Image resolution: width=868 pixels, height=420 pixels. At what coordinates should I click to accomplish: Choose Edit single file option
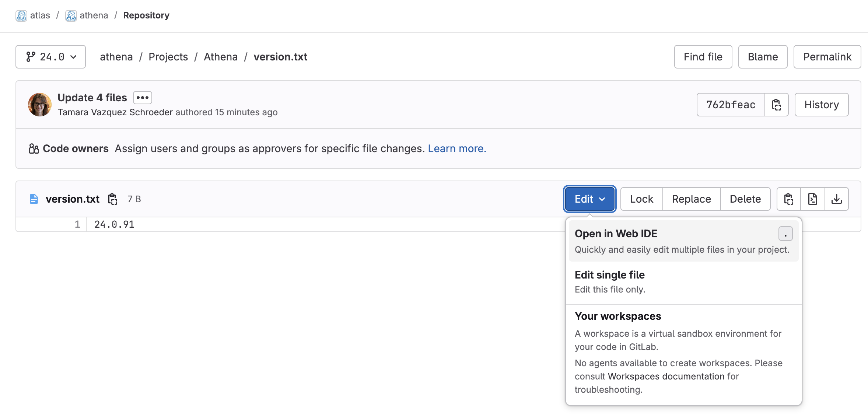(x=683, y=282)
